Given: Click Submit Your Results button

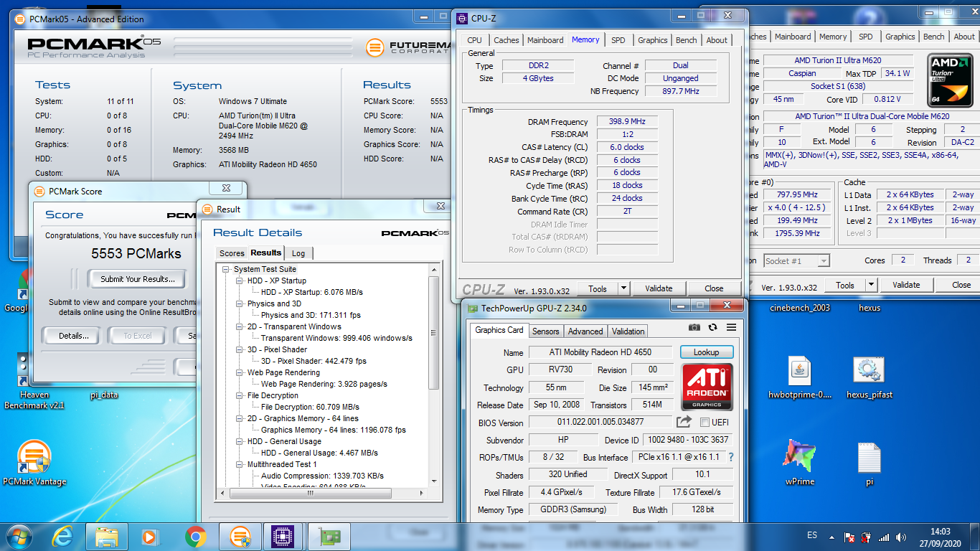Looking at the screenshot, I should pyautogui.click(x=137, y=279).
